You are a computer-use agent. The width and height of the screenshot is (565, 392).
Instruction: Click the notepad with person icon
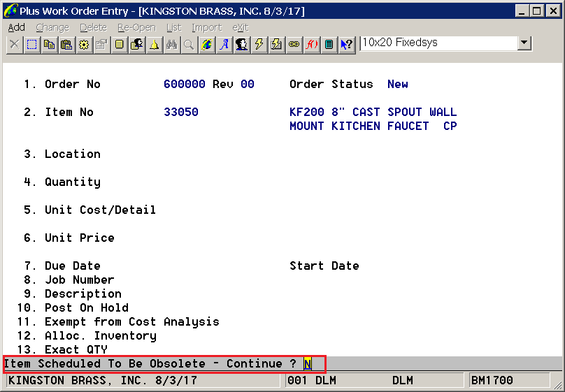(x=136, y=45)
